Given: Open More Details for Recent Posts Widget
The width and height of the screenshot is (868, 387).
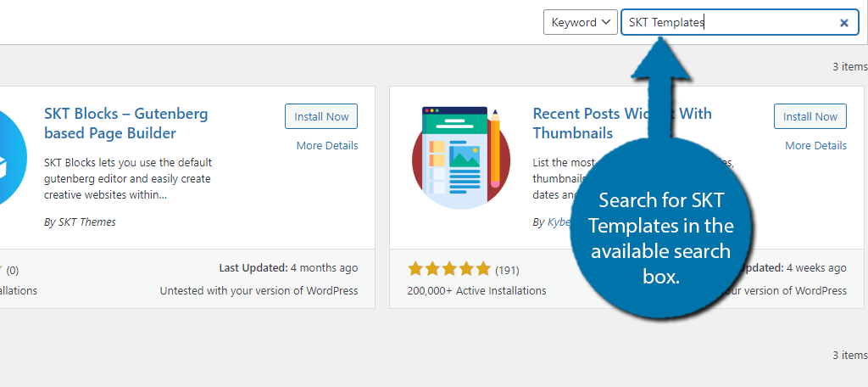Looking at the screenshot, I should 816,146.
